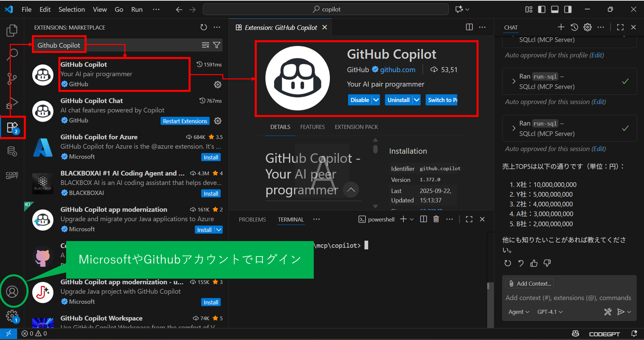Viewport: 644px width, 340px height.
Task: Open the File menu
Action: [27, 9]
